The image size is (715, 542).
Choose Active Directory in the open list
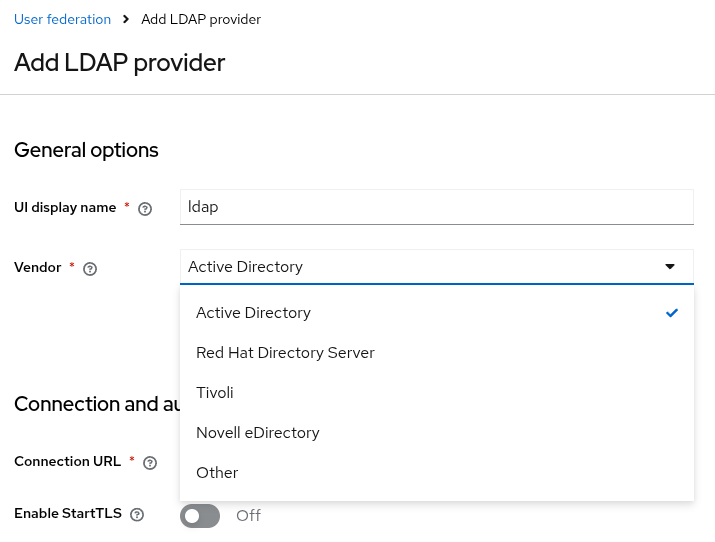[254, 313]
